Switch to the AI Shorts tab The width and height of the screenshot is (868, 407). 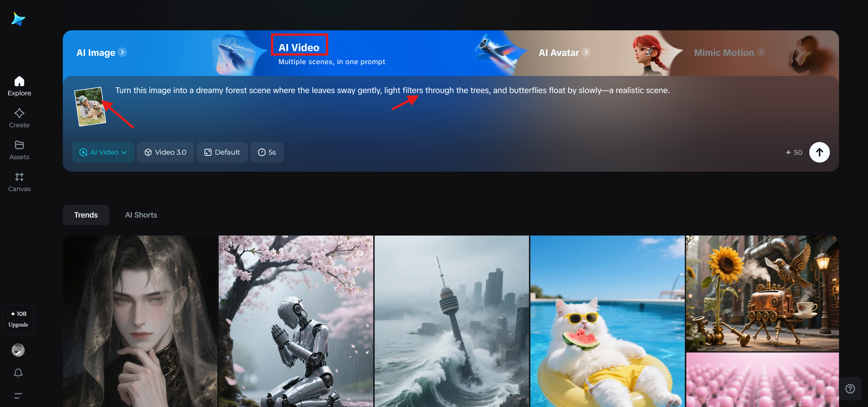(x=141, y=215)
